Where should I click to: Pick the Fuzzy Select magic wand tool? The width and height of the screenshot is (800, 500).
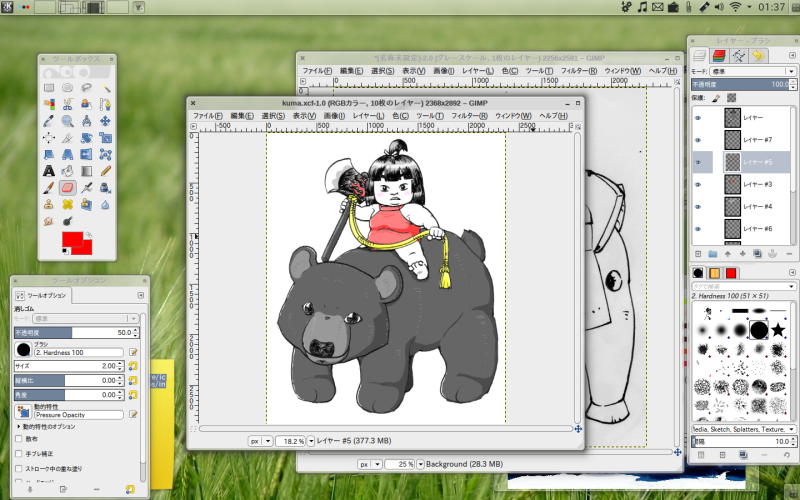tap(105, 88)
